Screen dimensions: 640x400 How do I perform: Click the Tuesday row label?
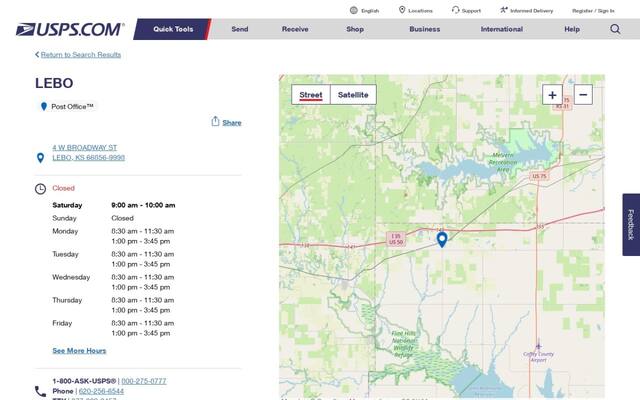coord(65,254)
